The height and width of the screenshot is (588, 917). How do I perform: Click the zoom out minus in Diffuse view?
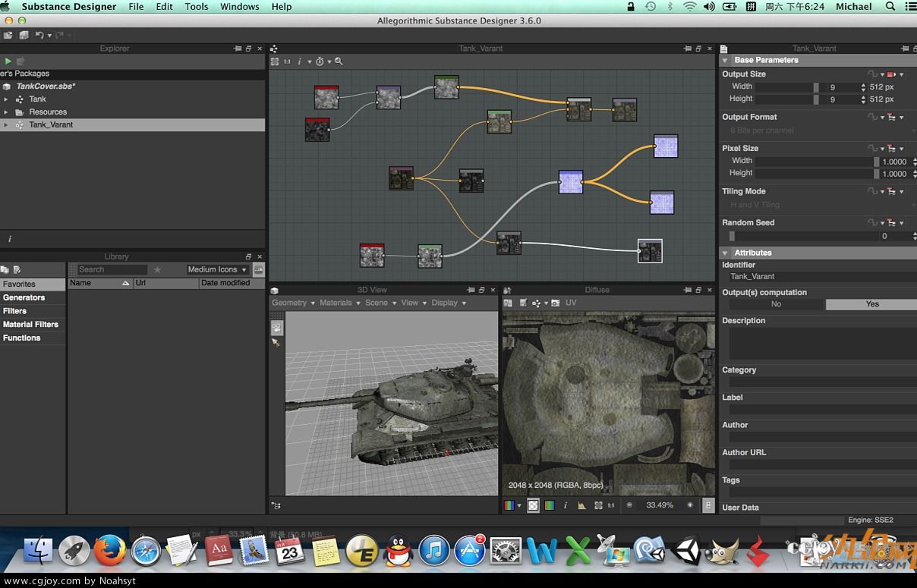pyautogui.click(x=629, y=505)
